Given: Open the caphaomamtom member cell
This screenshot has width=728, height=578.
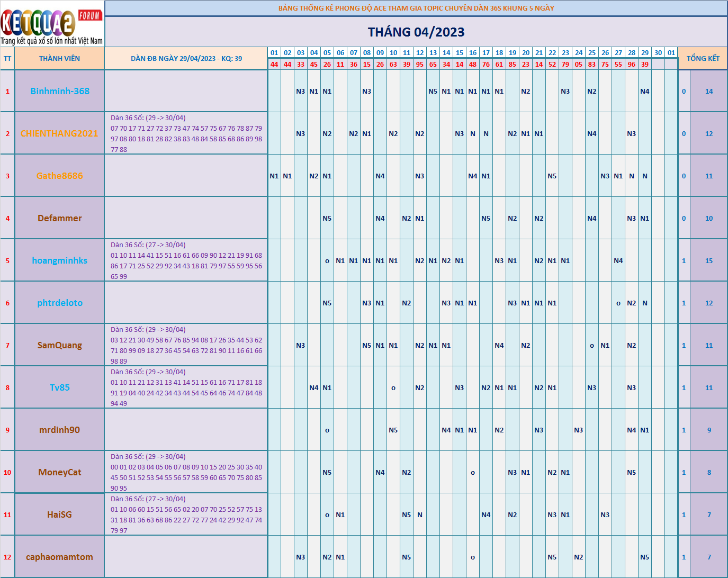Looking at the screenshot, I should [59, 557].
